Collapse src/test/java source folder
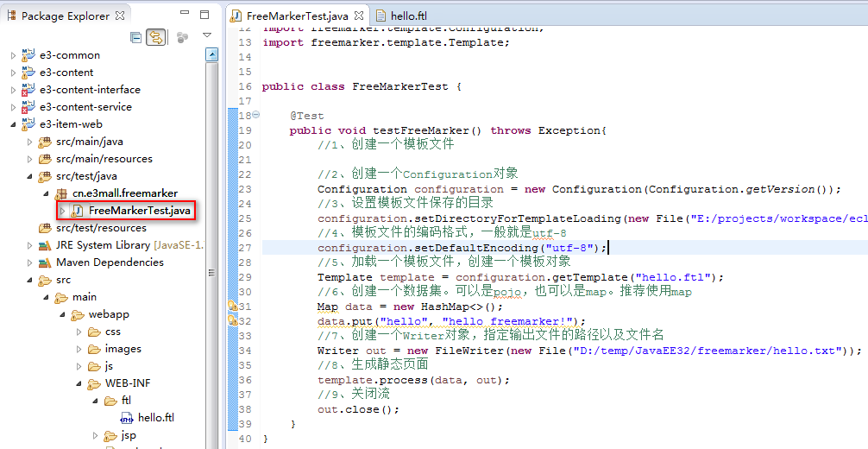The width and height of the screenshot is (868, 449). click(x=29, y=176)
